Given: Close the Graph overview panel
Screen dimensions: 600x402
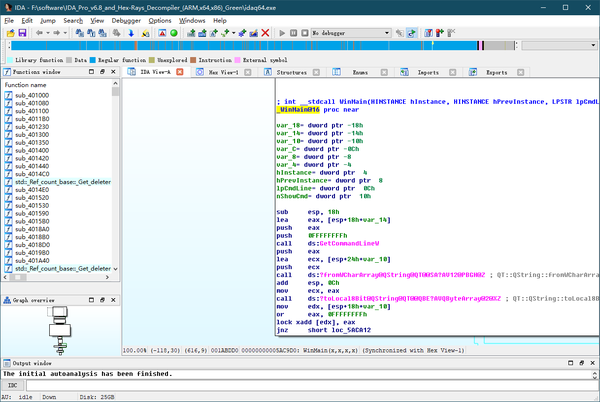Looking at the screenshot, I should pyautogui.click(x=114, y=299).
